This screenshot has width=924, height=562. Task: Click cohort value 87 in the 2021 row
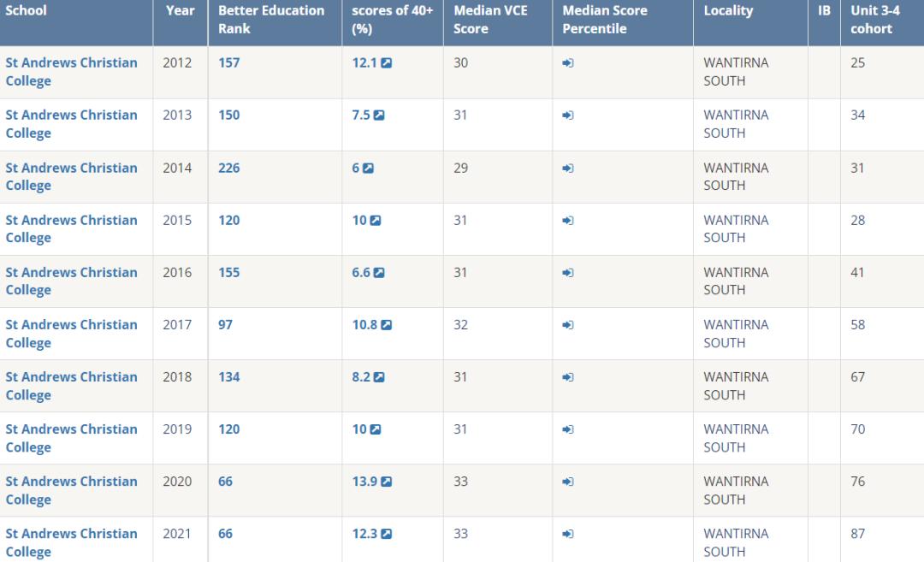coord(857,535)
